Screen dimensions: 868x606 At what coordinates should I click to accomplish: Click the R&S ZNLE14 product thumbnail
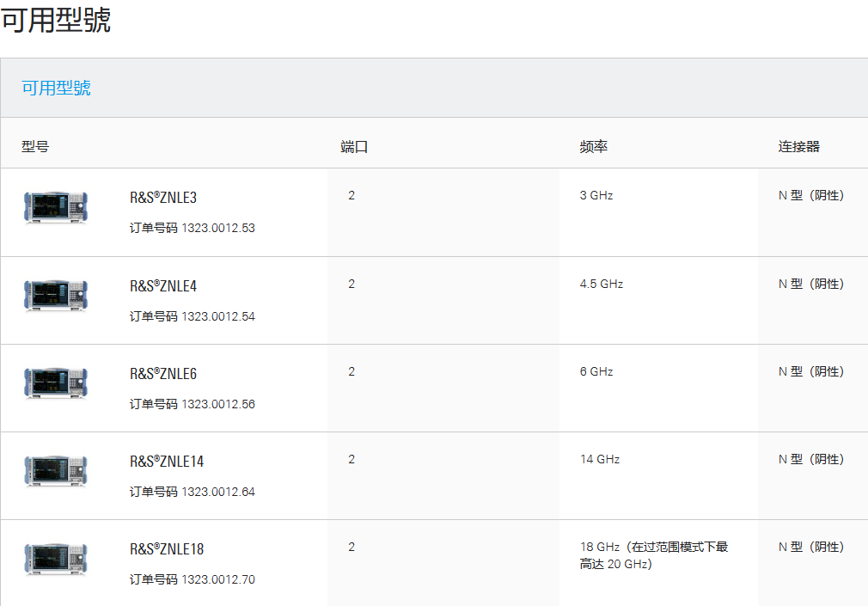pos(56,471)
